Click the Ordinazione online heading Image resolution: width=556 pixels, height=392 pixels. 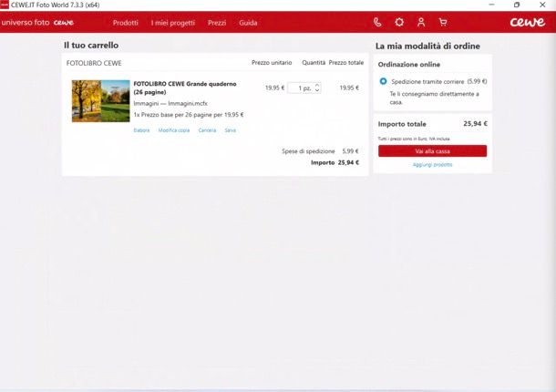click(x=409, y=65)
